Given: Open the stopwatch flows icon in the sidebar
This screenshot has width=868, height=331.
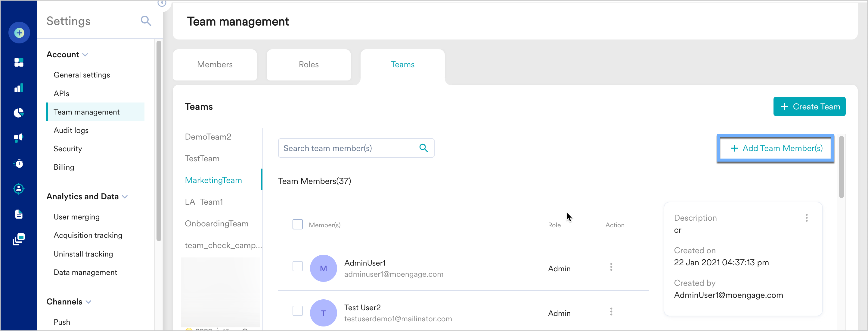Looking at the screenshot, I should pos(19,164).
